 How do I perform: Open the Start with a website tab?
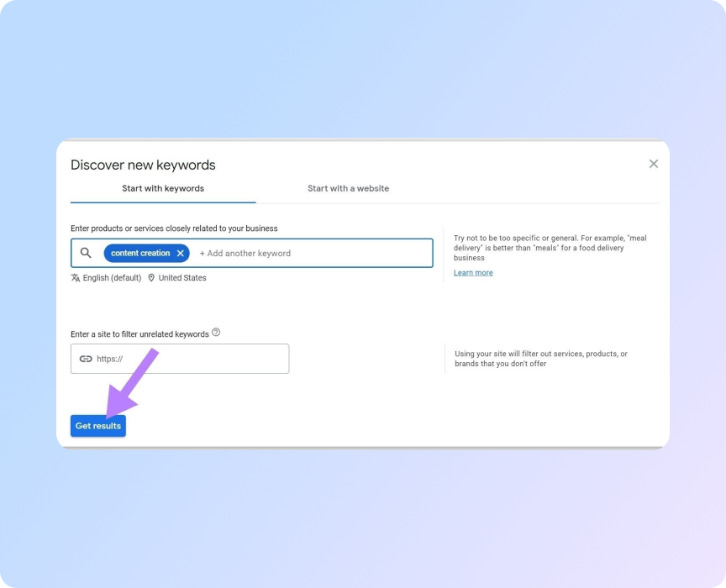click(348, 188)
